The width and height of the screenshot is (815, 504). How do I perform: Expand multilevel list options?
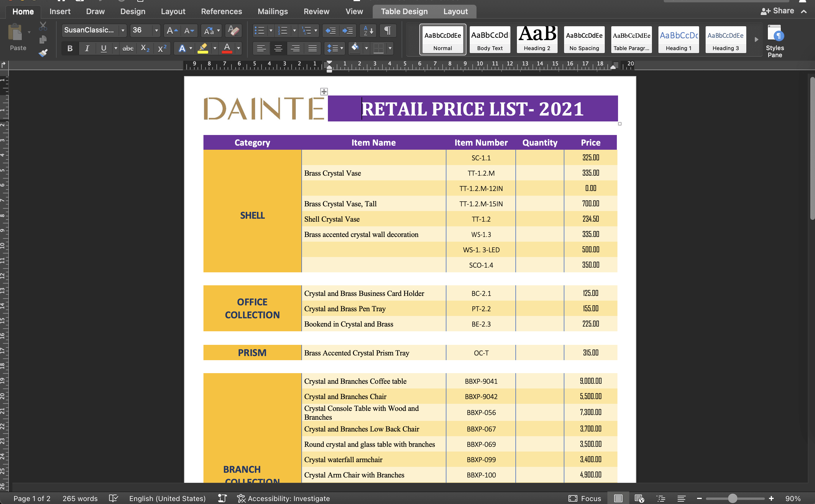[316, 31]
